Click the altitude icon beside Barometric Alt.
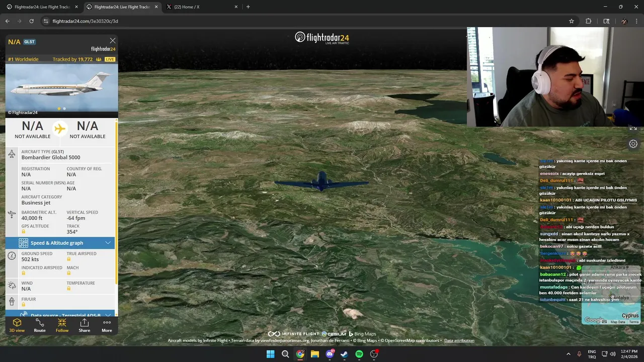Viewport: 644px width, 362px height. [12, 215]
